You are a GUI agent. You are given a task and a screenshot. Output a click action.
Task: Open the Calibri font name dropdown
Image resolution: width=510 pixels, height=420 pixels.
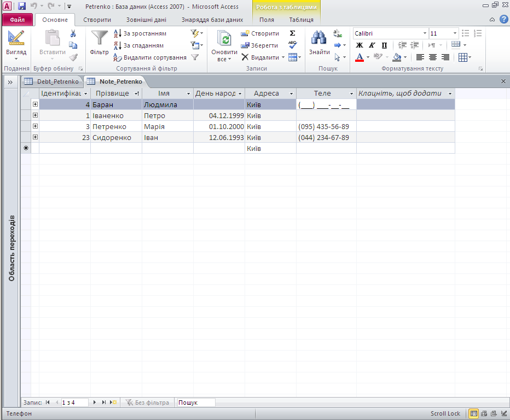click(x=425, y=33)
